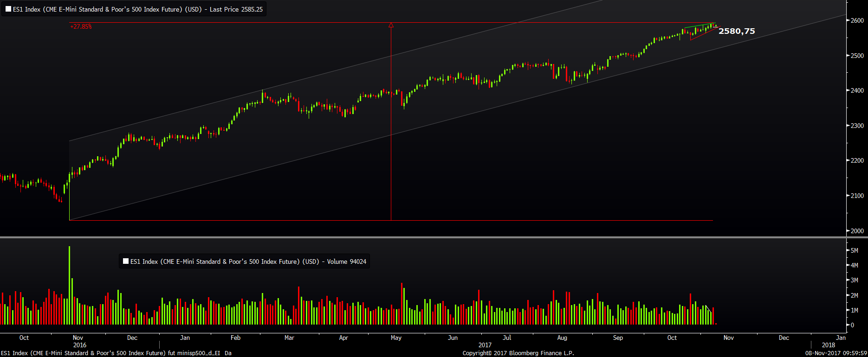This screenshot has height=357, width=868.
Task: Click the 2300 price axis label
Action: point(857,126)
